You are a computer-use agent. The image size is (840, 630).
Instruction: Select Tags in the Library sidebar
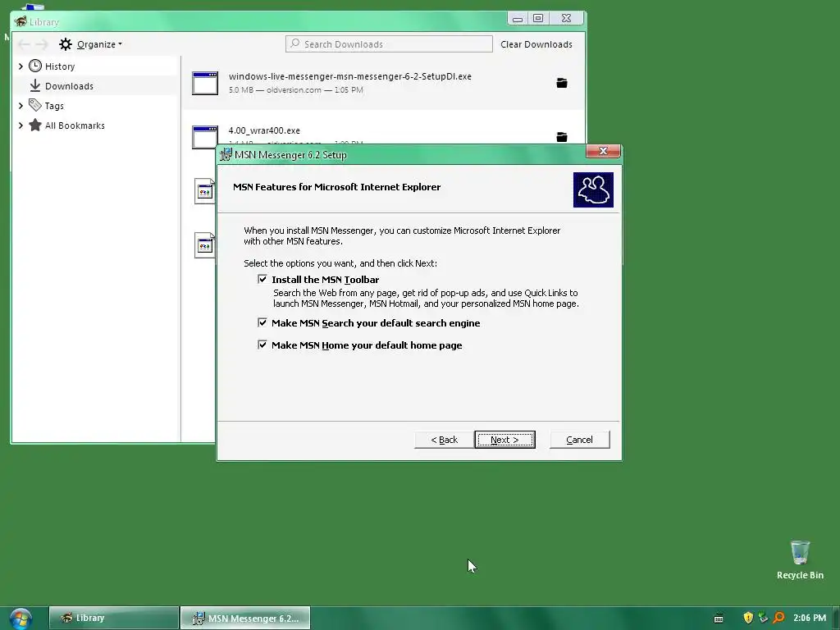(54, 106)
